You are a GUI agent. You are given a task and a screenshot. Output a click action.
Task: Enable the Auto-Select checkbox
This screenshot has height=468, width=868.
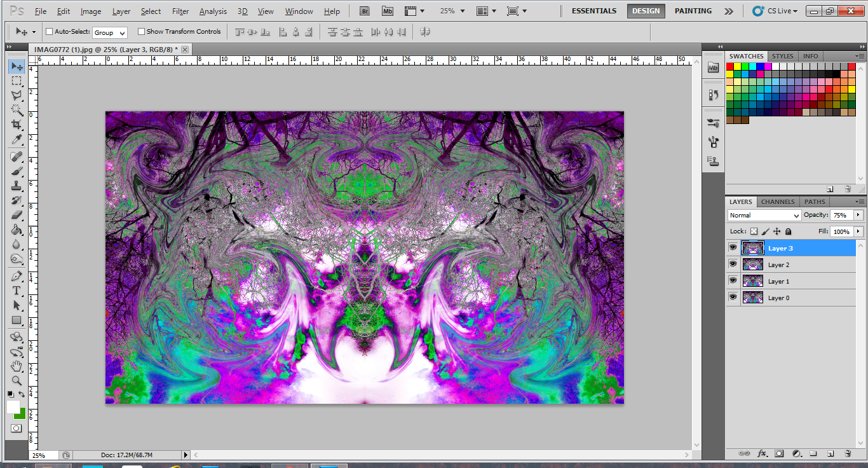pos(50,32)
